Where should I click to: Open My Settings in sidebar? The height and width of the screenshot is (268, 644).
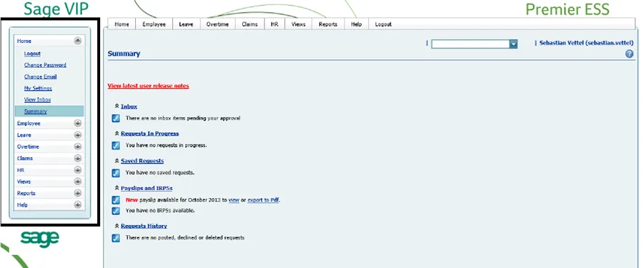tap(38, 88)
